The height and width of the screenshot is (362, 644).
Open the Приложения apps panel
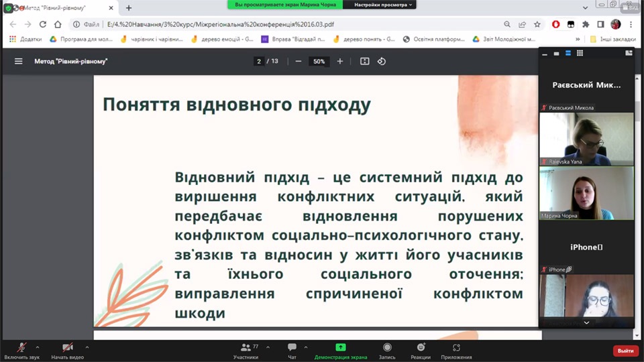pyautogui.click(x=456, y=350)
